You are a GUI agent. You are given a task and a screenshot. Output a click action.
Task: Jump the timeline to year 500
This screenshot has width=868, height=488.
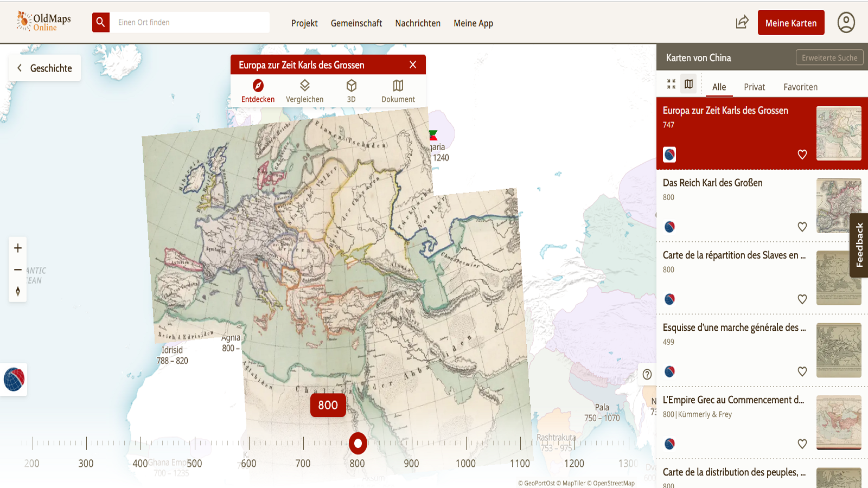194,463
